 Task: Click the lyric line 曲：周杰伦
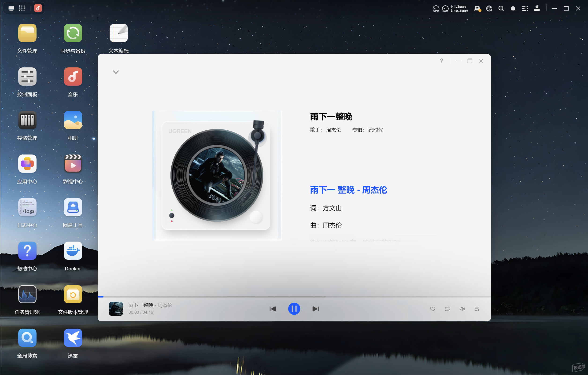pos(326,225)
